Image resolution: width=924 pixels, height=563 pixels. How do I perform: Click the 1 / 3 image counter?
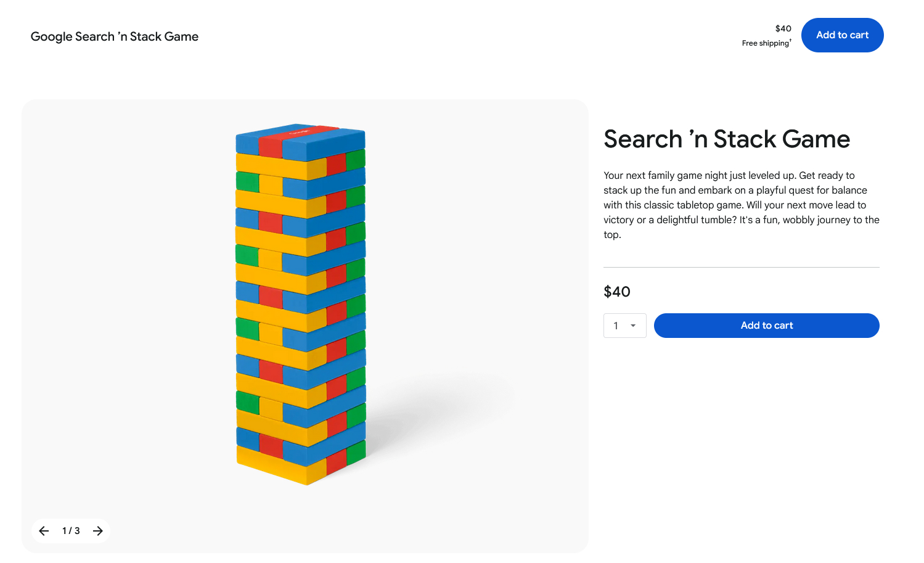(71, 531)
